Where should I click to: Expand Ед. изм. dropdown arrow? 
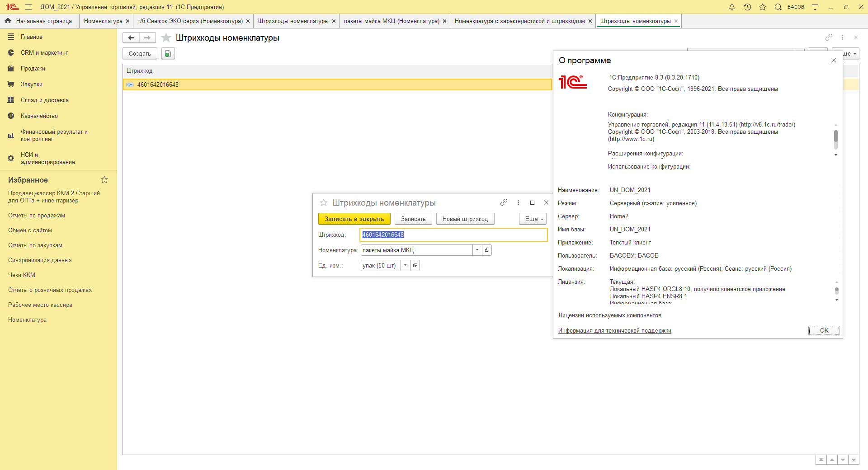coord(406,265)
